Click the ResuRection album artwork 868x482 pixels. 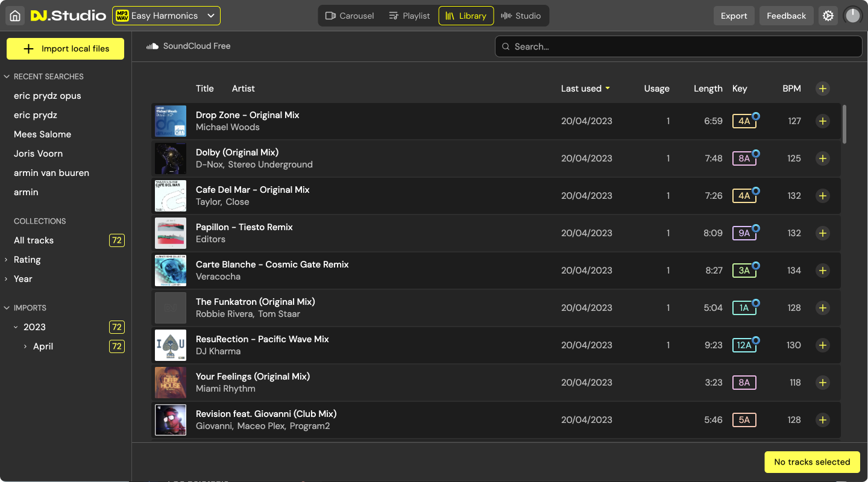coord(171,345)
